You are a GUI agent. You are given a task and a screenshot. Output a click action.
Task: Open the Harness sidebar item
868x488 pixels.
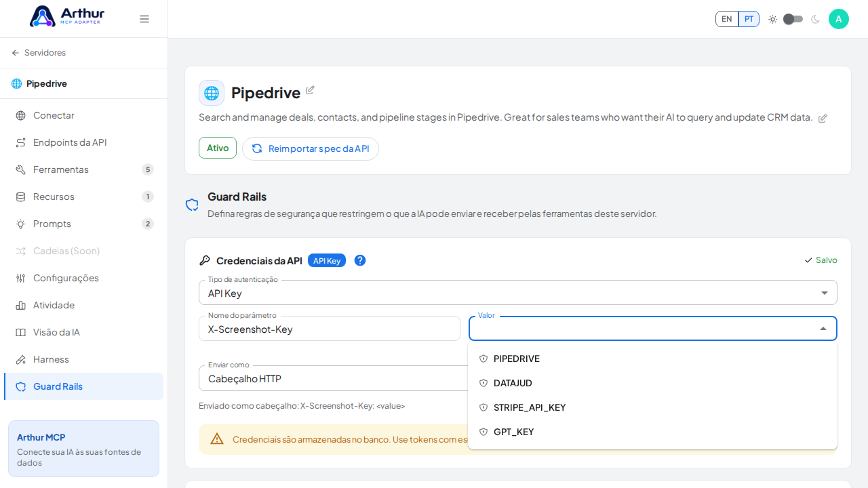(84, 359)
